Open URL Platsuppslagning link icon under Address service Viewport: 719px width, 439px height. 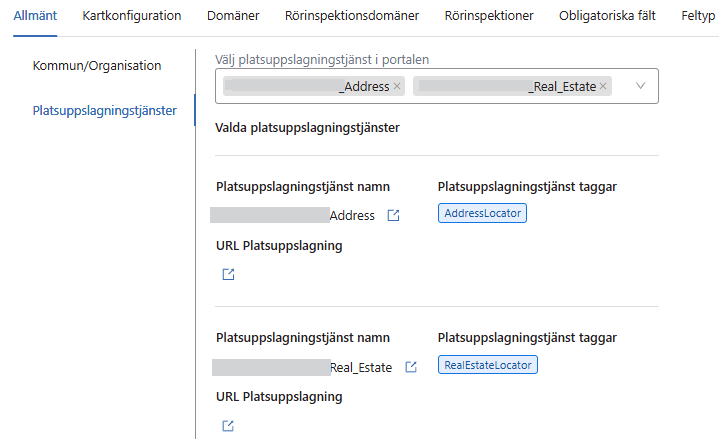(228, 274)
